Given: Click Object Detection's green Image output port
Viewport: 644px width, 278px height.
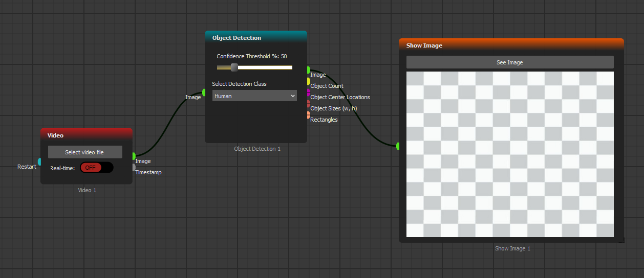Looking at the screenshot, I should (308, 70).
